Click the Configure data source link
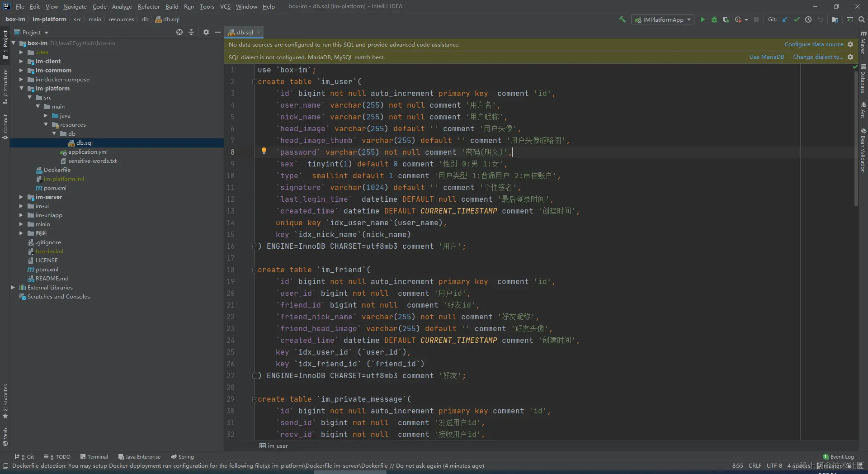 813,44
